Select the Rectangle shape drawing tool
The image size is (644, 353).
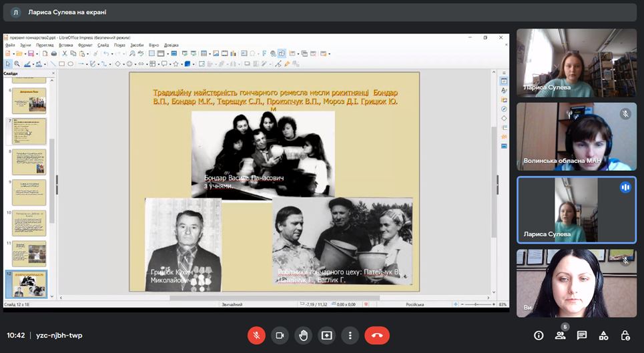(x=61, y=64)
